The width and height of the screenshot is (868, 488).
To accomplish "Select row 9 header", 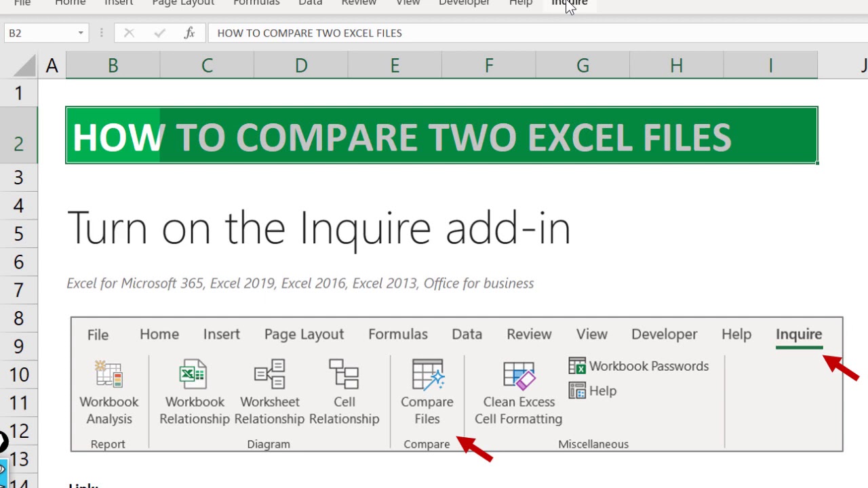I will click(x=19, y=346).
